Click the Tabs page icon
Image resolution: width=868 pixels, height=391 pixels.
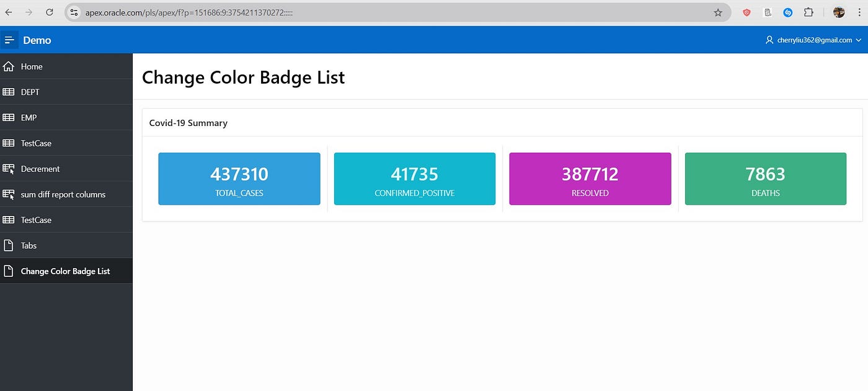pyautogui.click(x=9, y=246)
